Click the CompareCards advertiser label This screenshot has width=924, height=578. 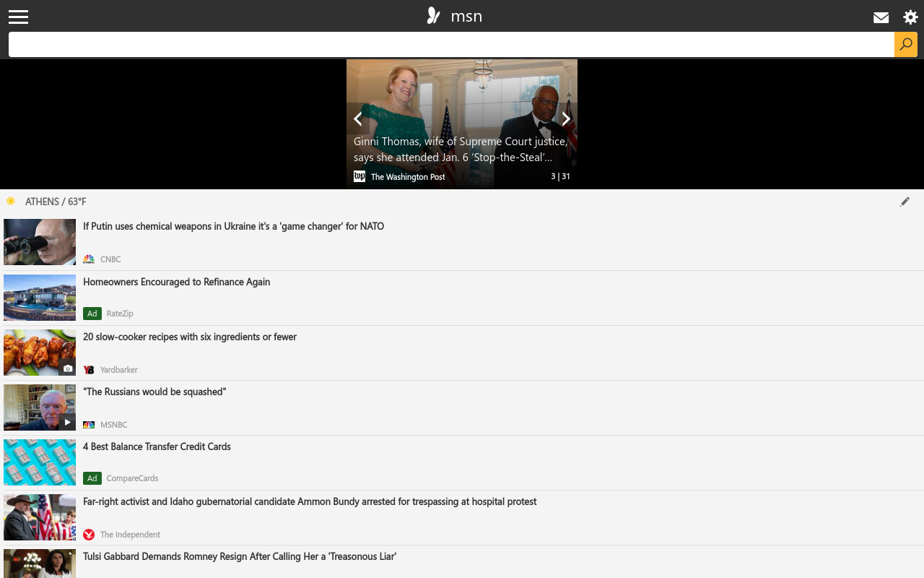[132, 478]
